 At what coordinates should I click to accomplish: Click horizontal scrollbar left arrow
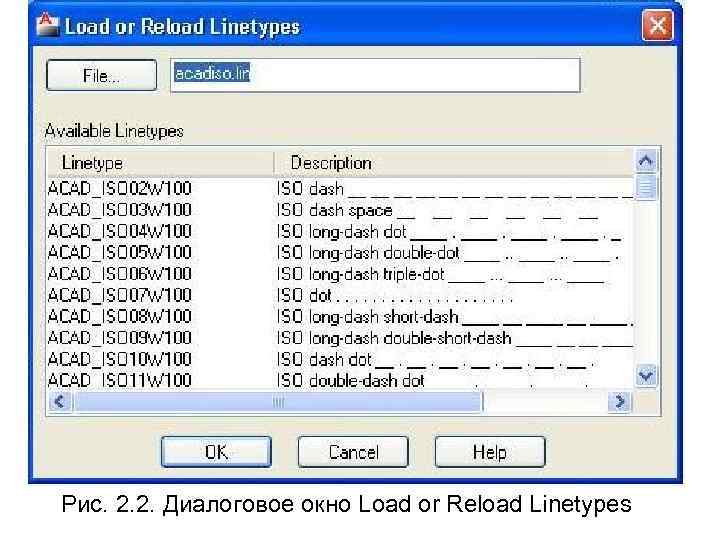coord(60,402)
